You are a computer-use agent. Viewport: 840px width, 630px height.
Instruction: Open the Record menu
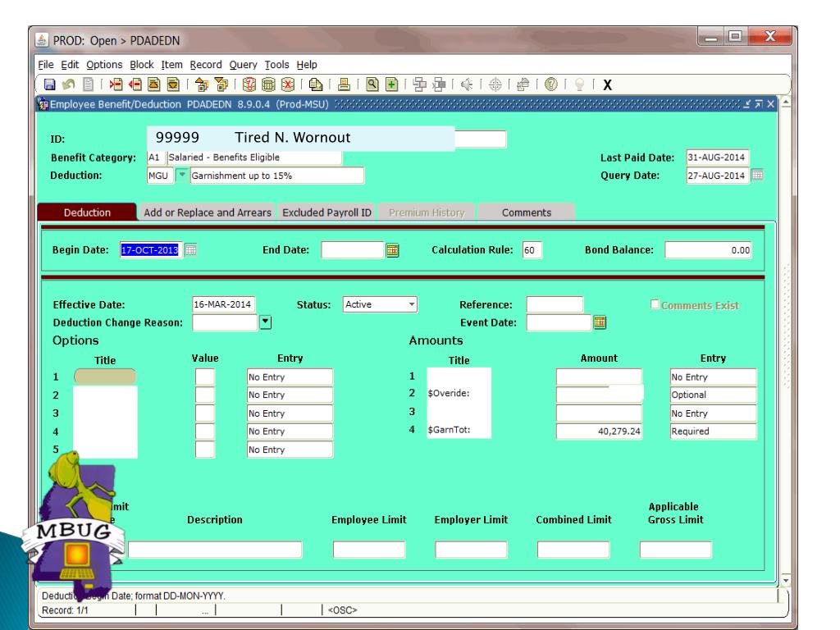pyautogui.click(x=206, y=65)
